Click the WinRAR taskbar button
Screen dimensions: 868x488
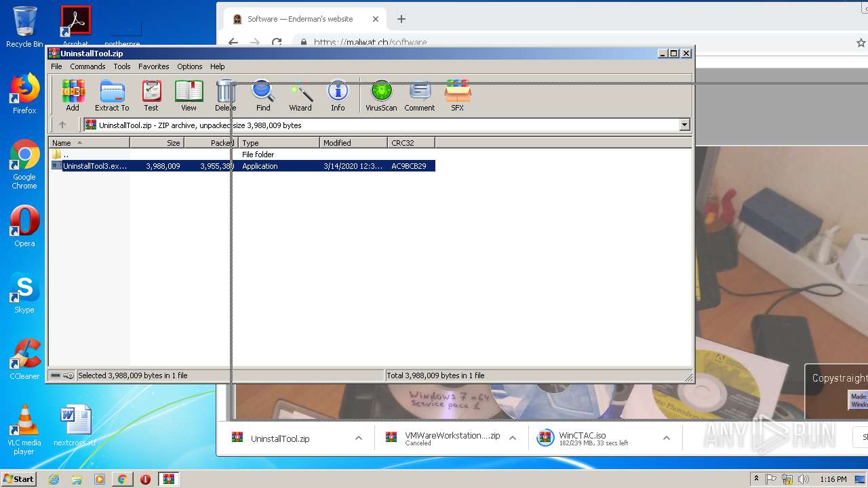coord(169,479)
